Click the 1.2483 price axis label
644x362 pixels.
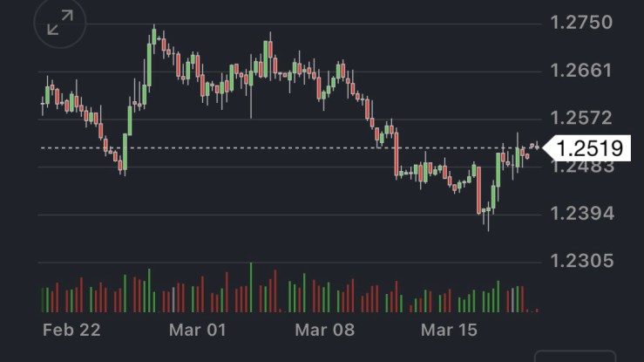click(581, 167)
